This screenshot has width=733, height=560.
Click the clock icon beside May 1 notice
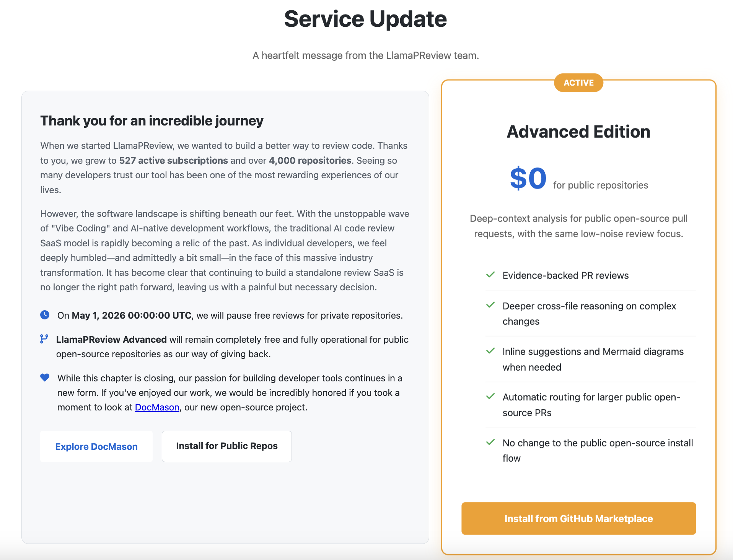(x=45, y=315)
